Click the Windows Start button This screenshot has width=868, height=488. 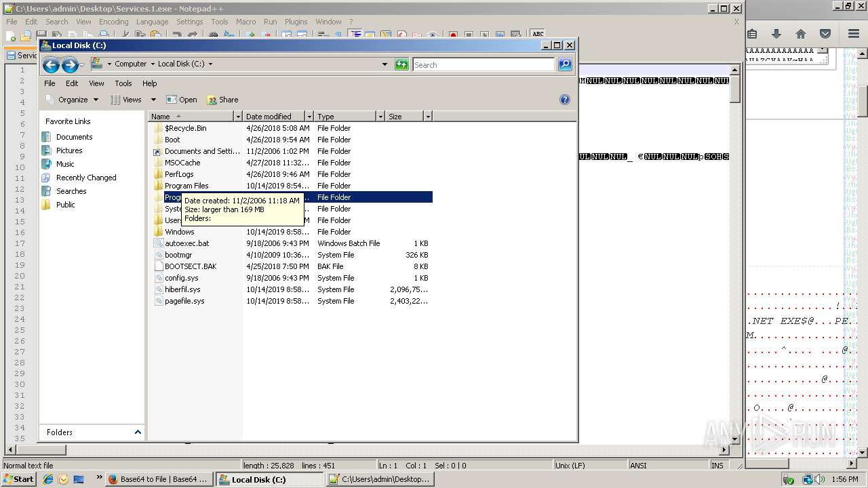point(19,479)
